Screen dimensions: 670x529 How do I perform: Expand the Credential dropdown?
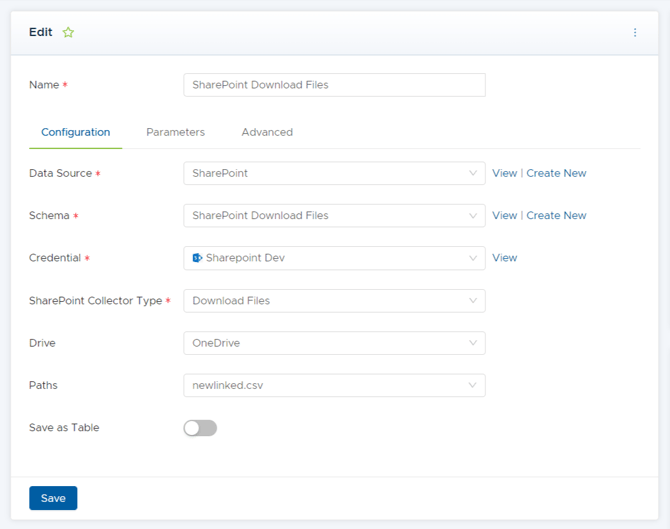(334, 258)
